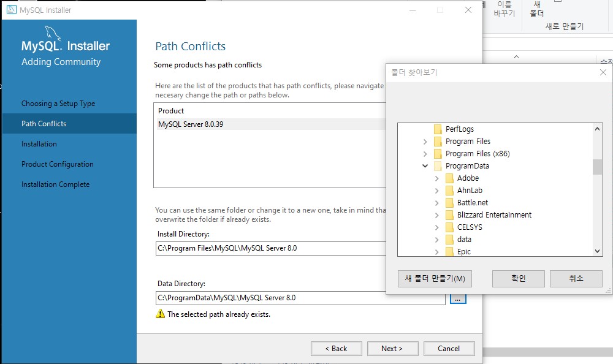Click the MySQL Installer title bar icon

pos(12,10)
